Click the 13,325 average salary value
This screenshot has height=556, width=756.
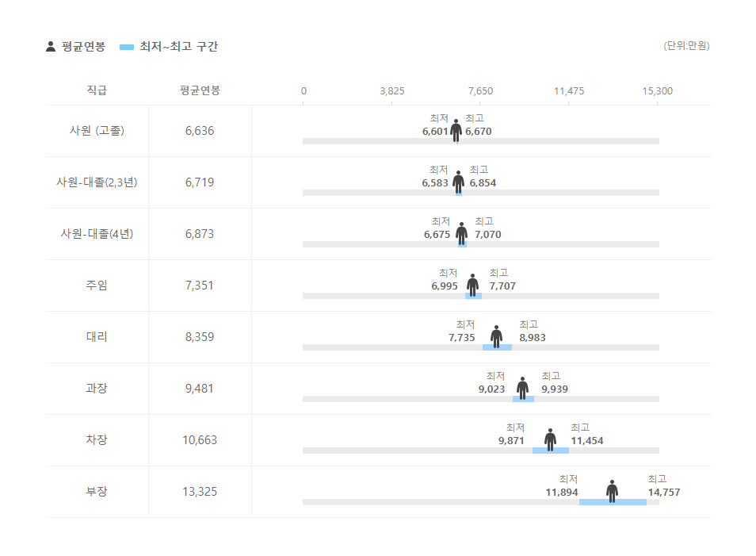pyautogui.click(x=200, y=492)
